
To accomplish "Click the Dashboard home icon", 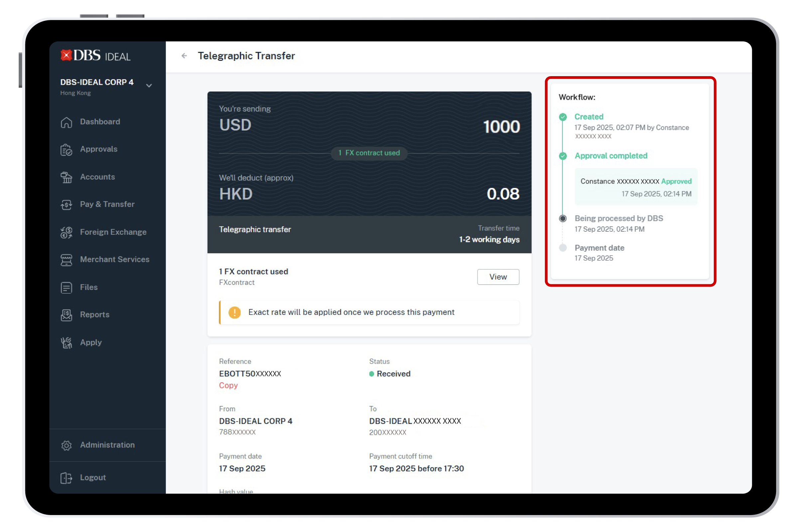I will click(x=66, y=122).
